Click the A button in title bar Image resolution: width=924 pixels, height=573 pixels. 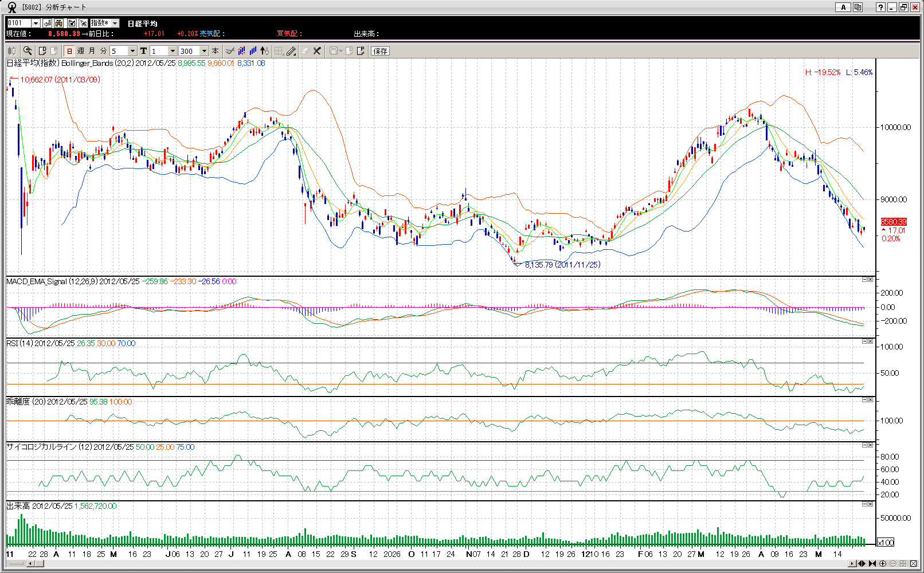pos(843,7)
